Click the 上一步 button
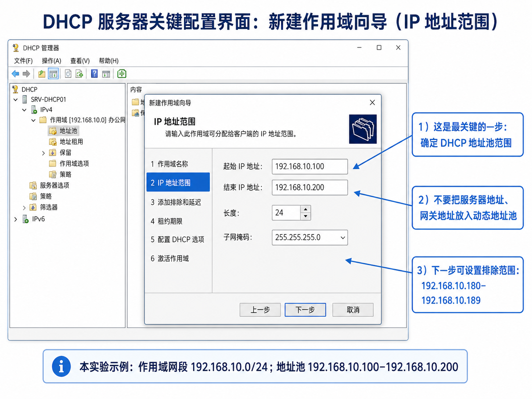Screen dimensions: 532x399 tap(260, 310)
